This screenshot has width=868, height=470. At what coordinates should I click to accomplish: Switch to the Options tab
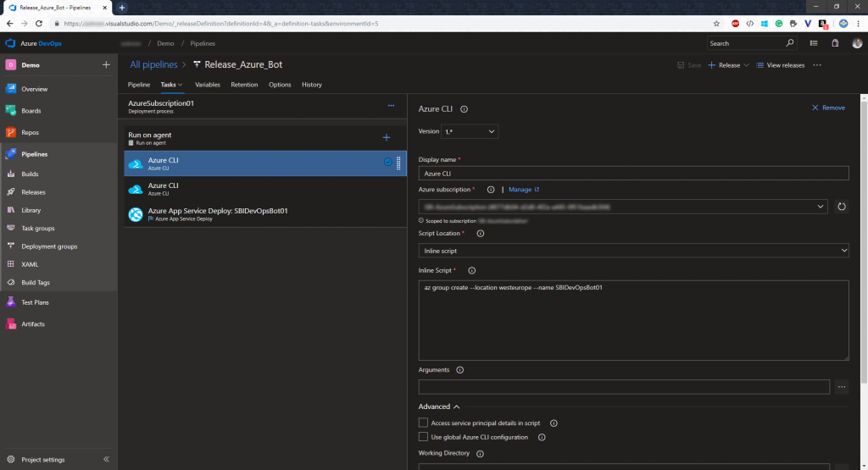point(280,85)
